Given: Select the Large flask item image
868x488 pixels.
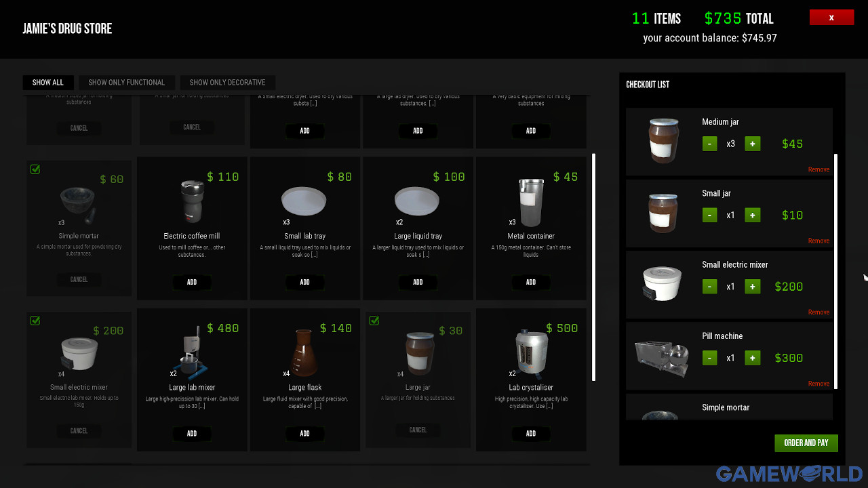Looking at the screenshot, I should pos(304,352).
